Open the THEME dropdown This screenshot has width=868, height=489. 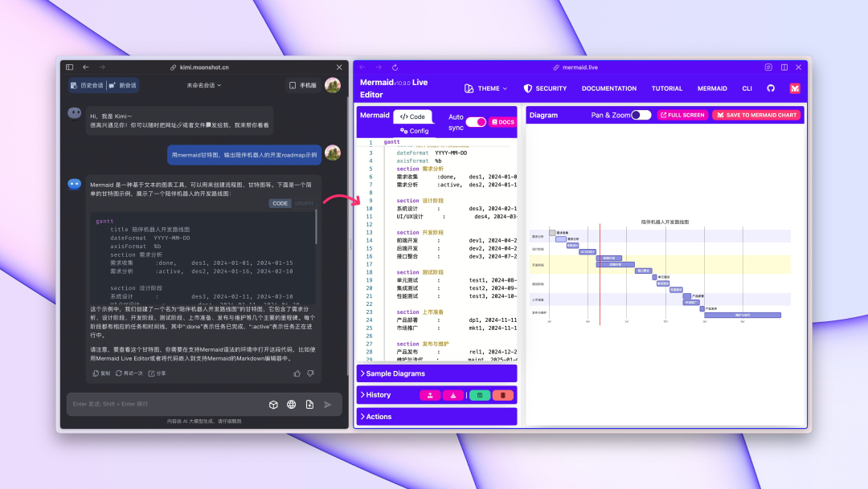point(485,88)
